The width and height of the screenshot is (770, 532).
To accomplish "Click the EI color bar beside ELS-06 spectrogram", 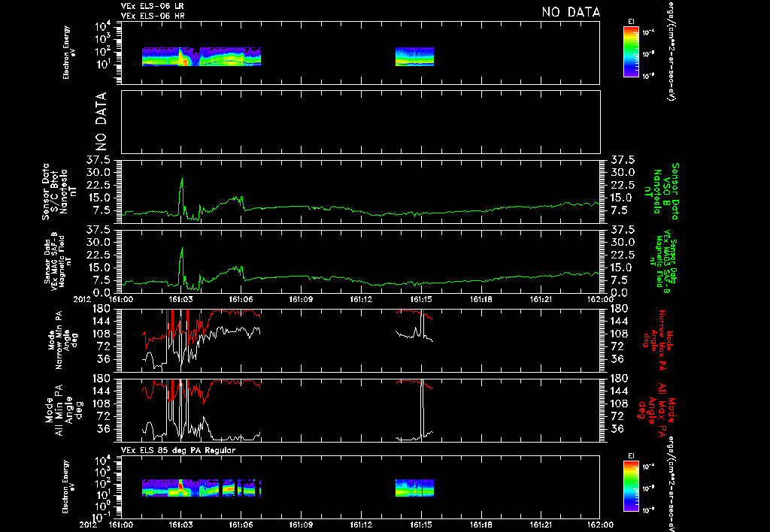I will pyautogui.click(x=631, y=52).
